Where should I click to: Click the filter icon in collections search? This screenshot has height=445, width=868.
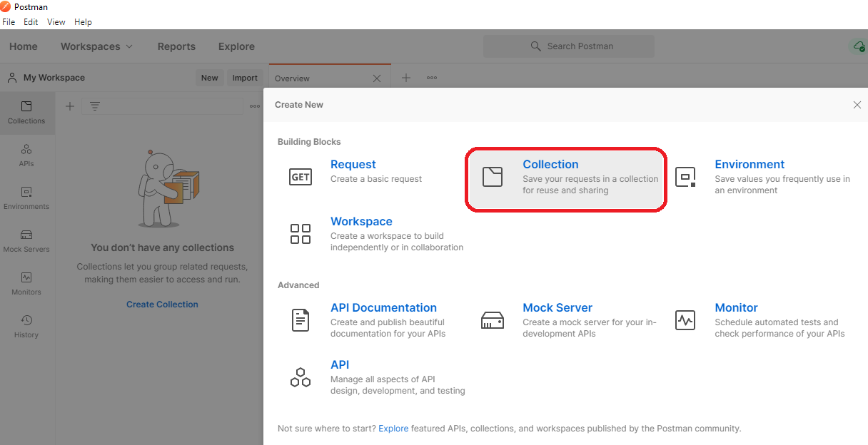94,106
